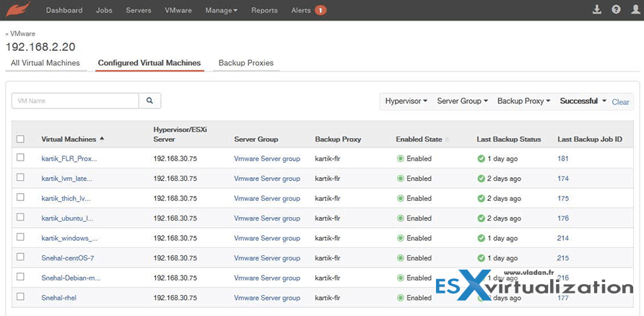Open the Successful status filter dropdown
The width and height of the screenshot is (644, 316).
tap(583, 101)
